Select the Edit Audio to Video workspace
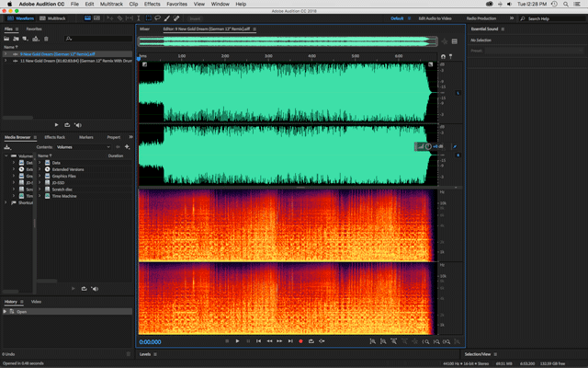 (x=436, y=18)
